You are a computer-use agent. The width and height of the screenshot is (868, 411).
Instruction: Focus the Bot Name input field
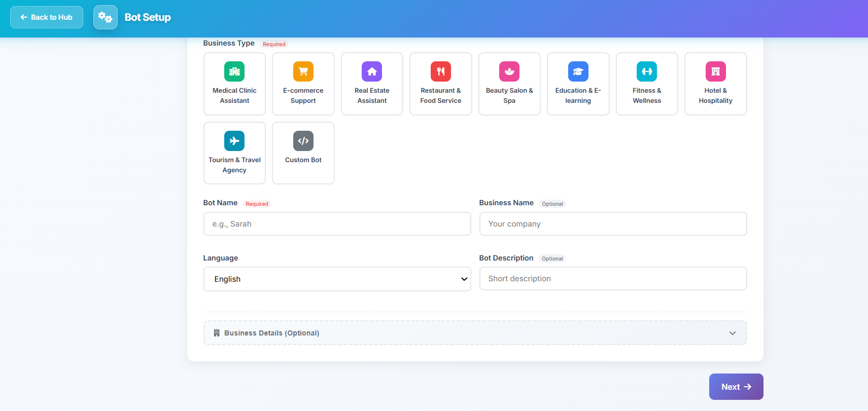point(337,224)
